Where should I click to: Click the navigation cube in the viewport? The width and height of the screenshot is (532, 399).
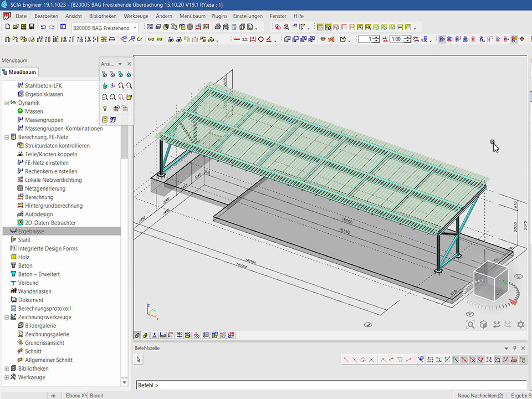[491, 283]
